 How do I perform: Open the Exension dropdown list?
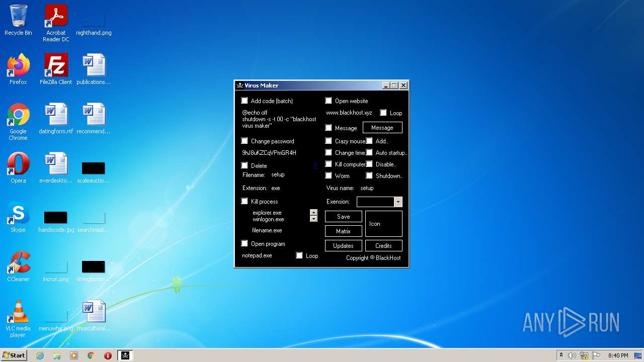(x=398, y=202)
